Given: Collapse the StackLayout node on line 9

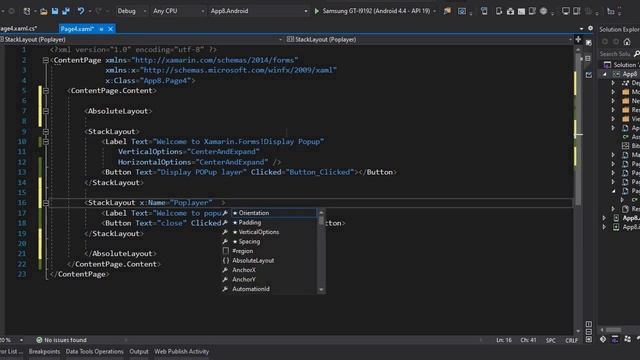Looking at the screenshot, I should pyautogui.click(x=46, y=131).
